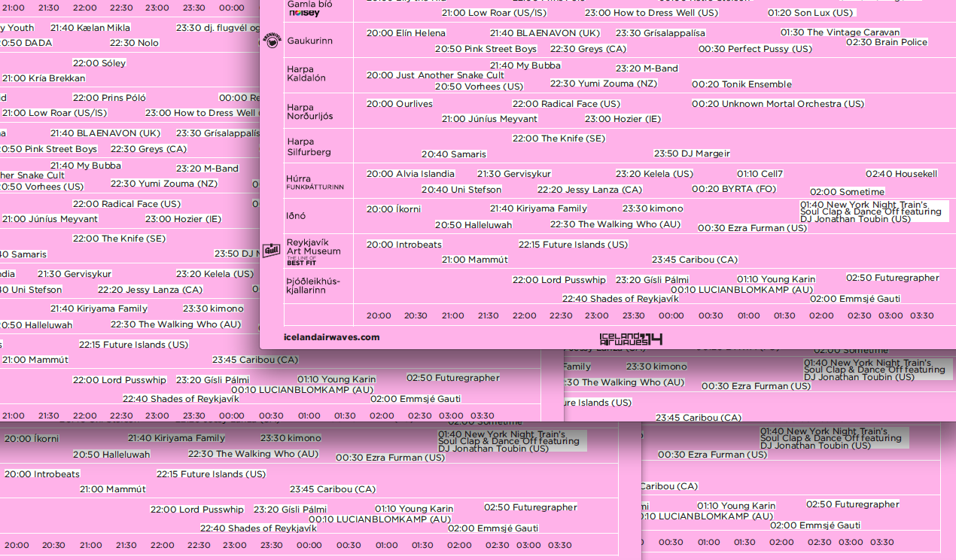
Task: Click 23:45 Caribou (CA) in front schedule
Action: pyautogui.click(x=695, y=260)
